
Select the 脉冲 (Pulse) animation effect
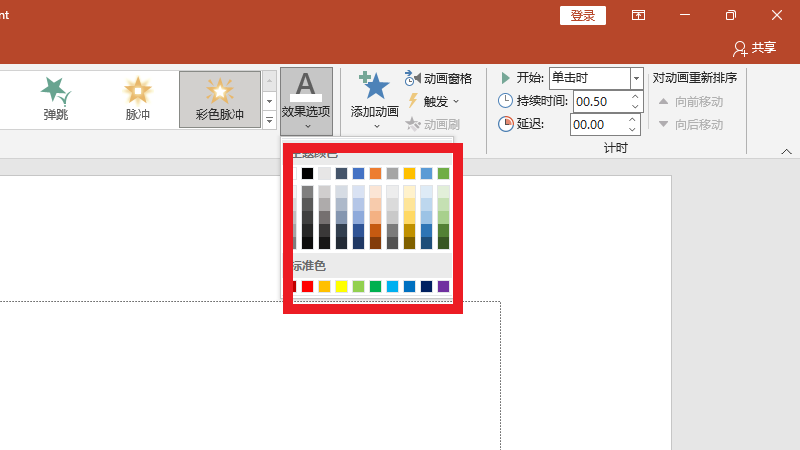pyautogui.click(x=137, y=98)
